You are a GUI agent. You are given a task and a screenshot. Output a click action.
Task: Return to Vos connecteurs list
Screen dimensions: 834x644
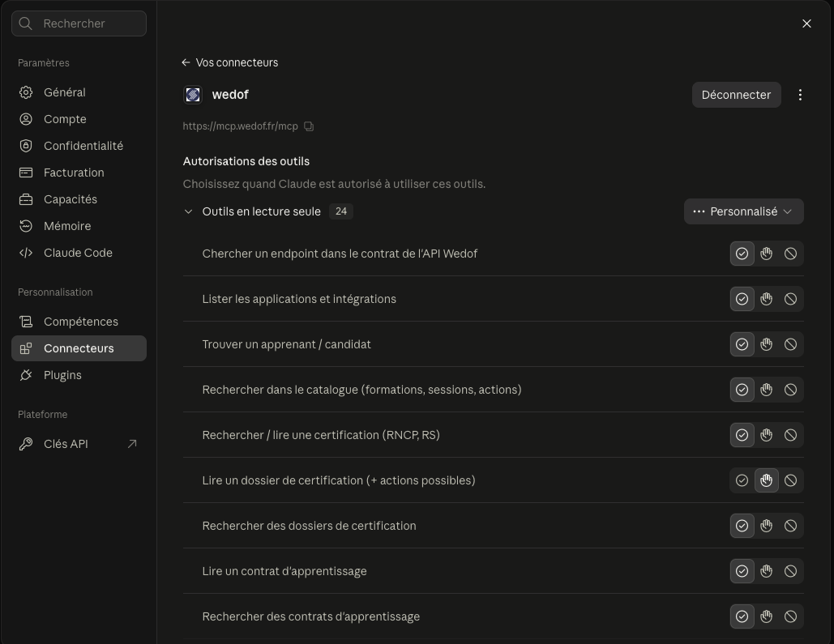click(237, 62)
